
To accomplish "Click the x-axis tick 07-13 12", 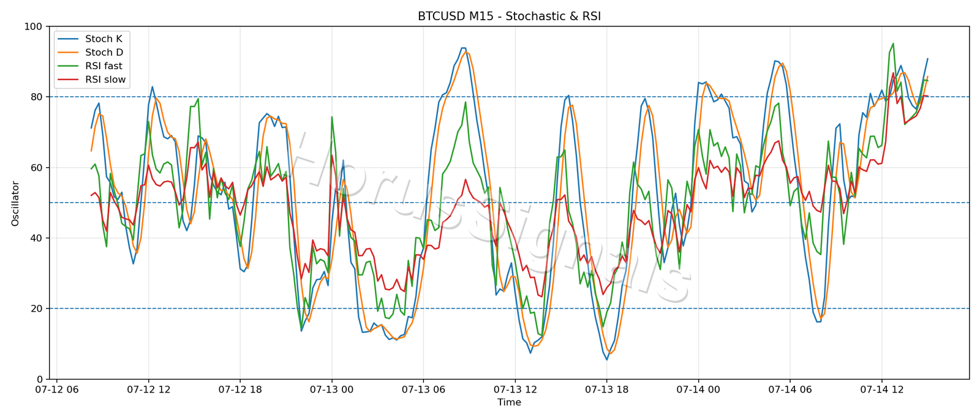I will pyautogui.click(x=514, y=390).
